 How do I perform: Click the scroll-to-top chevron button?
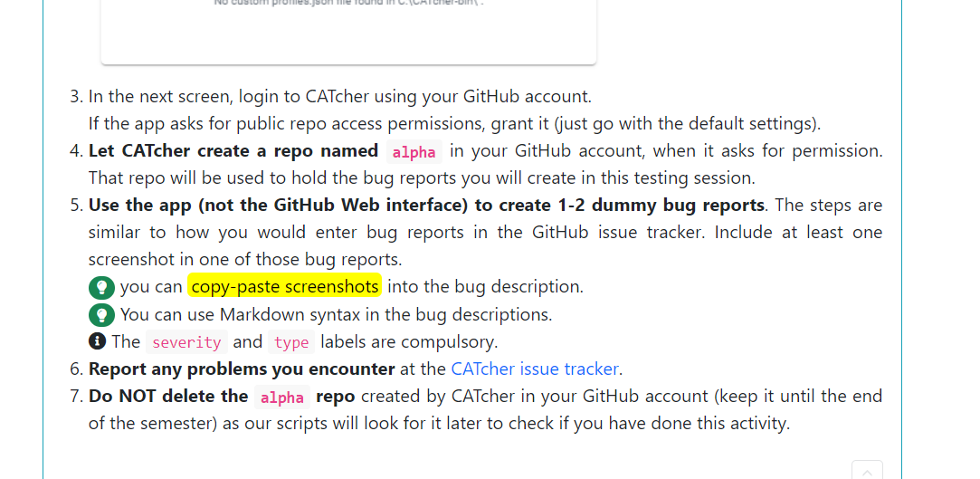867,470
